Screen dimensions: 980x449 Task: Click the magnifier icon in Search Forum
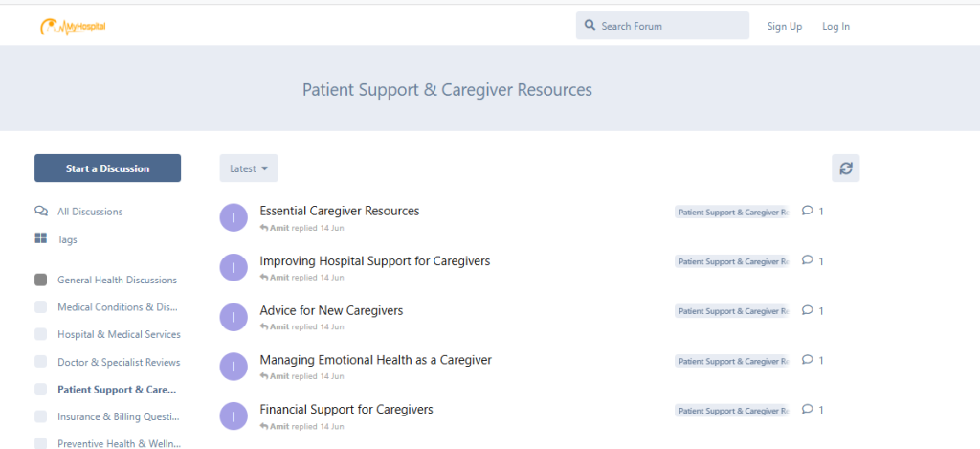click(590, 26)
